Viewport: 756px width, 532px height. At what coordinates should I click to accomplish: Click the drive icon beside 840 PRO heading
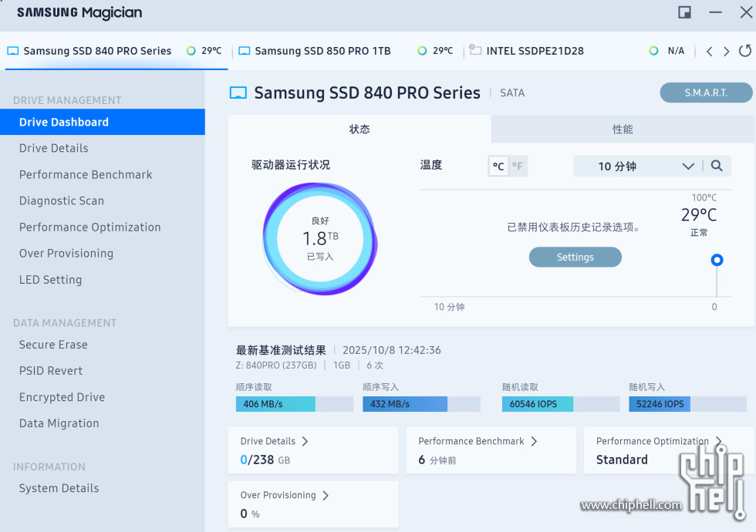click(238, 93)
